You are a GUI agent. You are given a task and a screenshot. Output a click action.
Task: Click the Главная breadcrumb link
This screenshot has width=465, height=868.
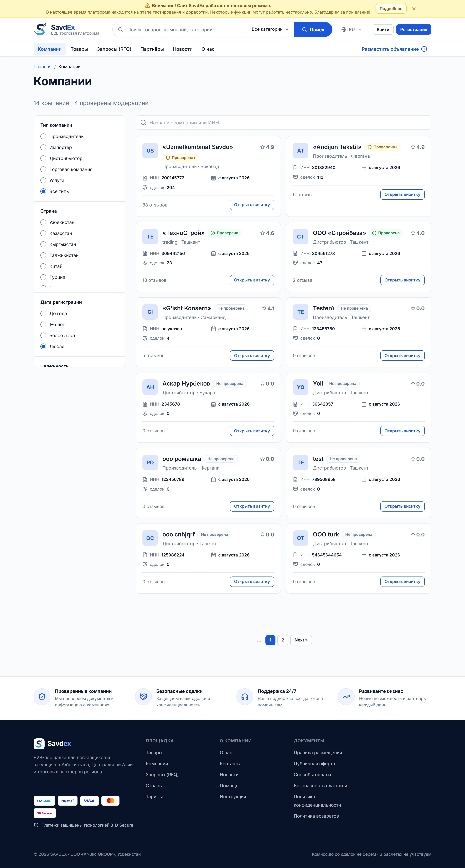point(42,67)
